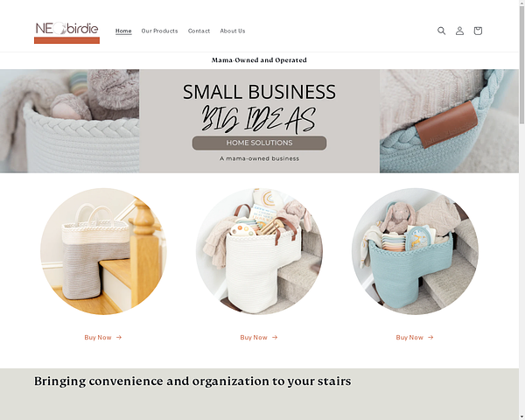Image resolution: width=525 pixels, height=420 pixels.
Task: Open the search magnifier icon
Action: pyautogui.click(x=441, y=31)
